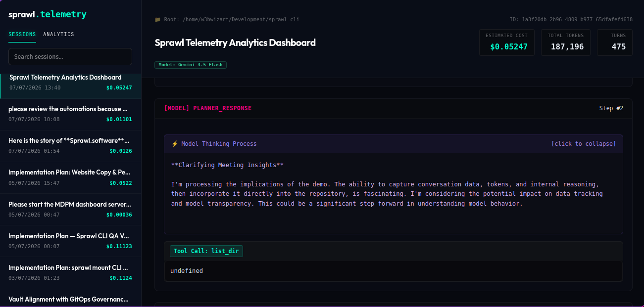
Task: Open session 'Implementation Plan: sprawl mount CLI'
Action: point(70,272)
